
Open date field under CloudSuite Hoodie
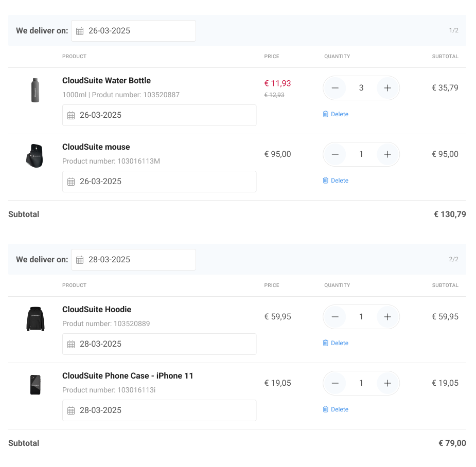[x=159, y=344]
